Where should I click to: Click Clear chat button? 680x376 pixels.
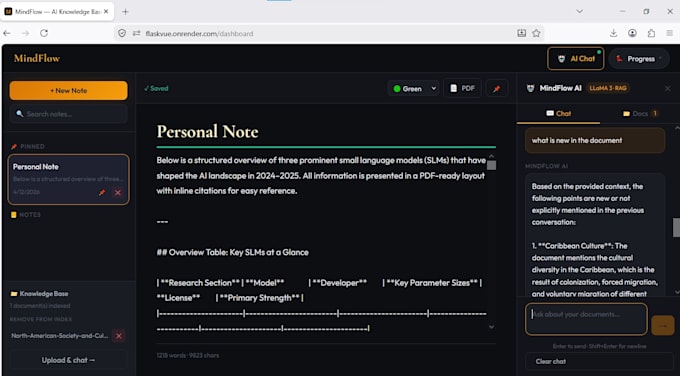point(599,361)
